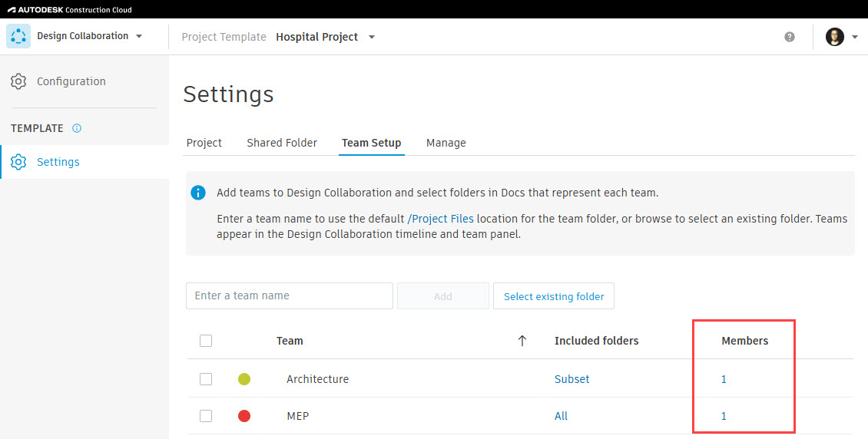Click the Included folders column header
The width and height of the screenshot is (868, 439).
(596, 341)
